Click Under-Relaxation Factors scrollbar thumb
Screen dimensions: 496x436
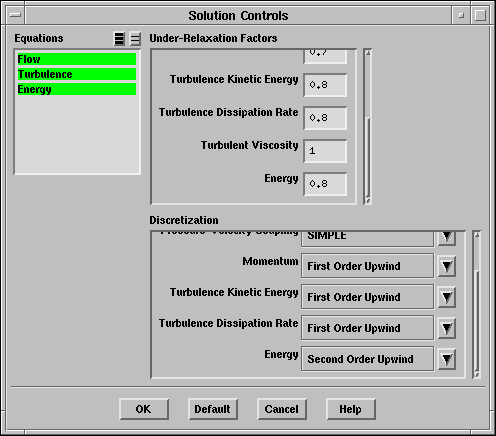pyautogui.click(x=368, y=157)
